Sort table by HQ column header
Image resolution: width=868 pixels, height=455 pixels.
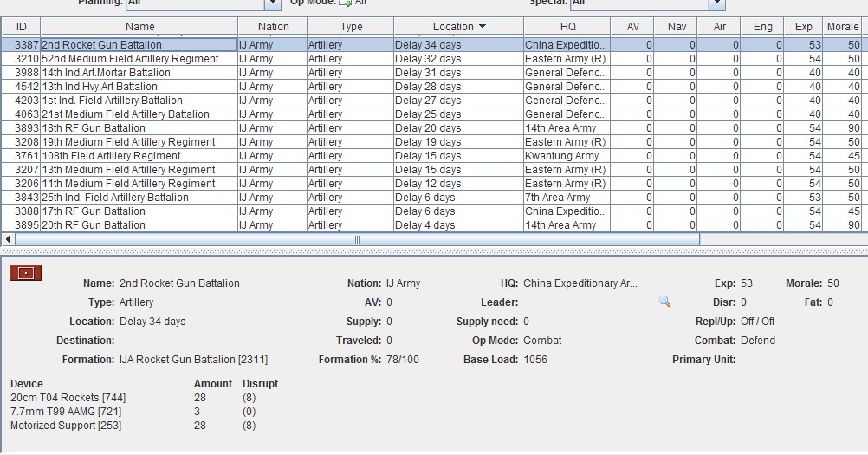(567, 27)
